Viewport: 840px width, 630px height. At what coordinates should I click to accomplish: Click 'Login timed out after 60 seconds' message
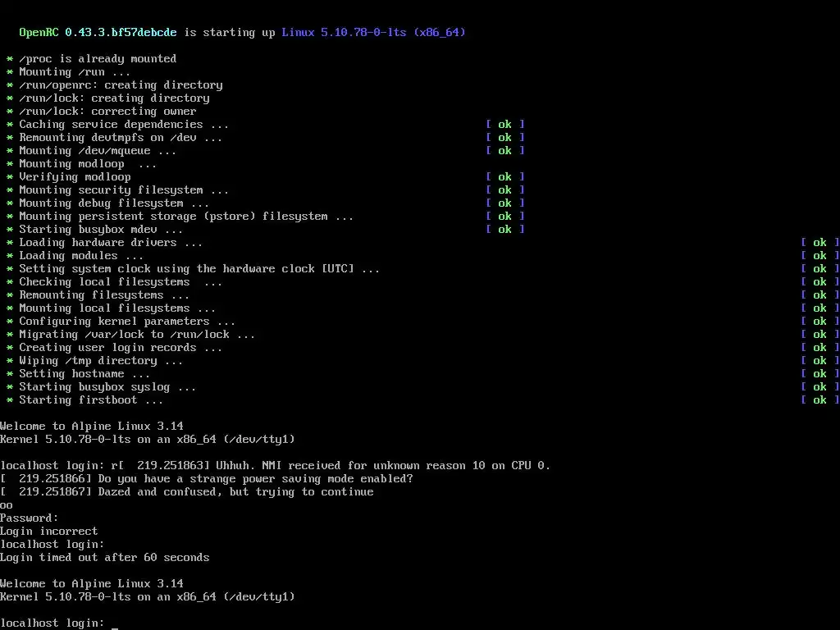click(x=104, y=557)
